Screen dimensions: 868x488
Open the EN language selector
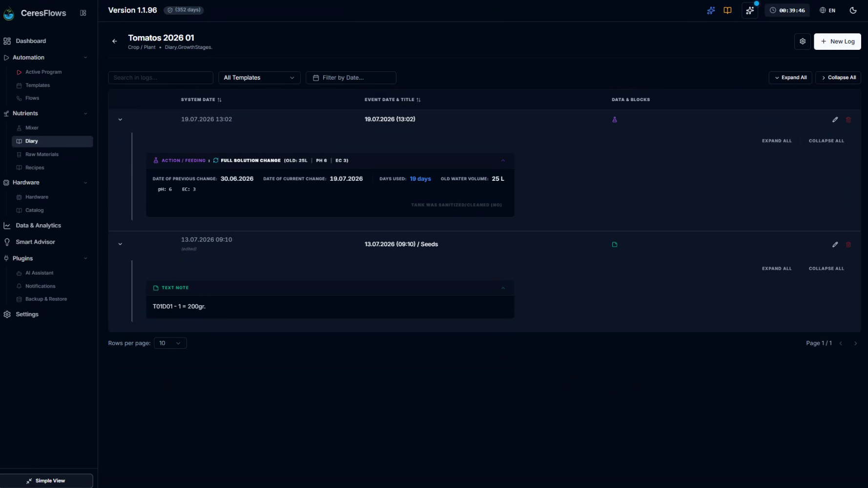pos(827,10)
